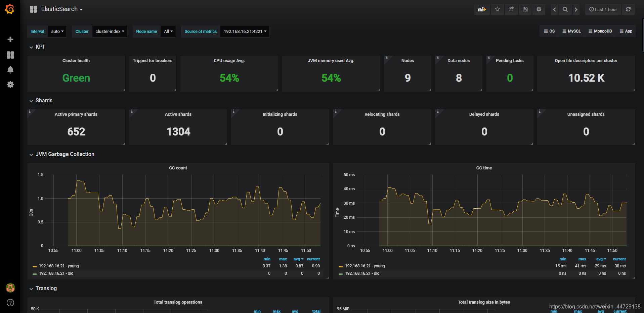This screenshot has width=644, height=313.
Task: Sort GC time legend by avg
Action: click(601, 259)
